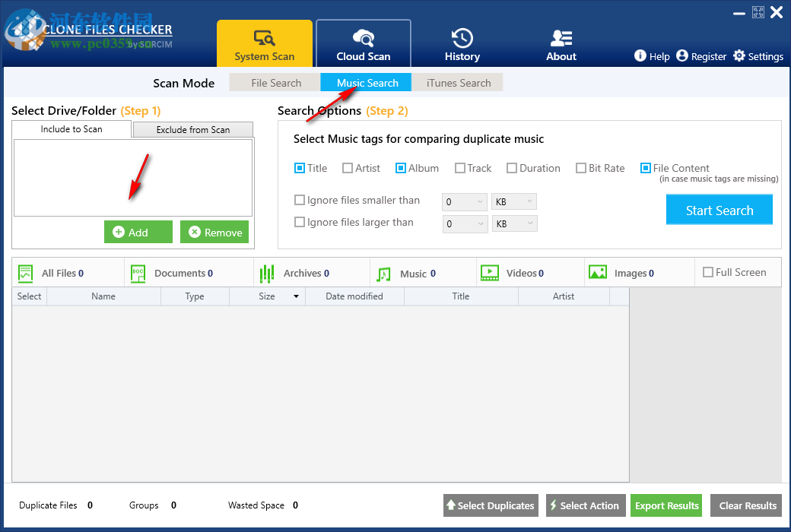The width and height of the screenshot is (791, 532).
Task: Click the Start Search button
Action: (719, 210)
